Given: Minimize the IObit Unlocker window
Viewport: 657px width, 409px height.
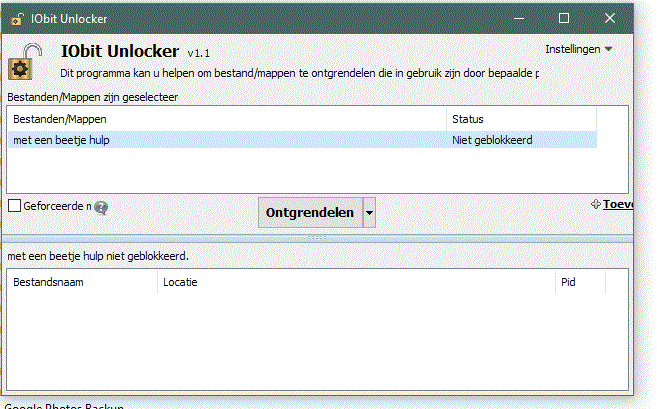Looking at the screenshot, I should [518, 18].
